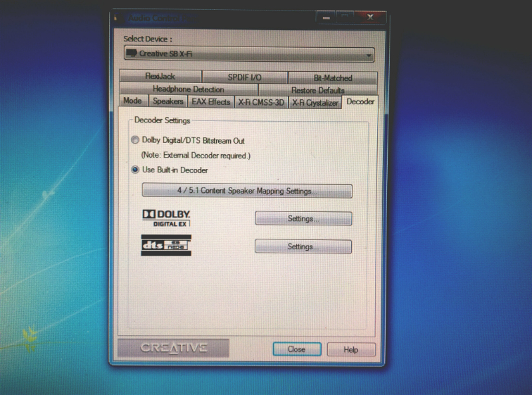Image resolution: width=532 pixels, height=395 pixels.
Task: Click the Creative logo banner
Action: pyautogui.click(x=174, y=348)
